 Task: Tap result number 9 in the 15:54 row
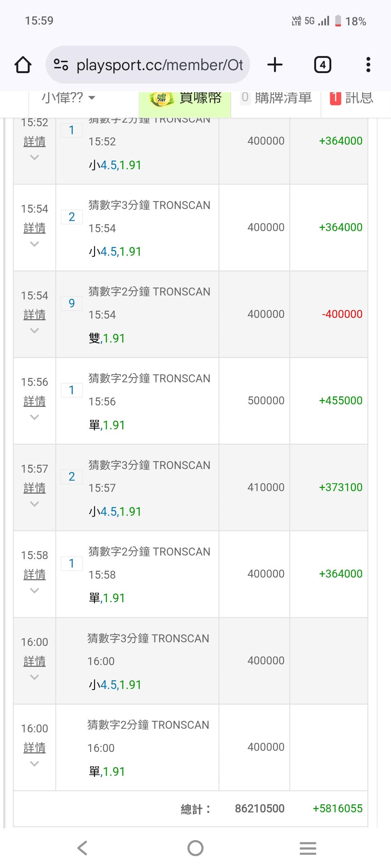72,303
